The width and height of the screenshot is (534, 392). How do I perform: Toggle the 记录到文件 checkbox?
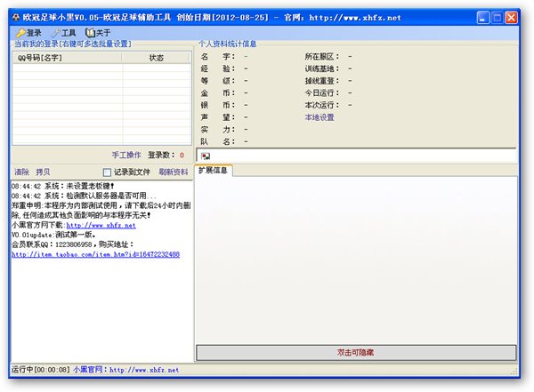pyautogui.click(x=107, y=172)
